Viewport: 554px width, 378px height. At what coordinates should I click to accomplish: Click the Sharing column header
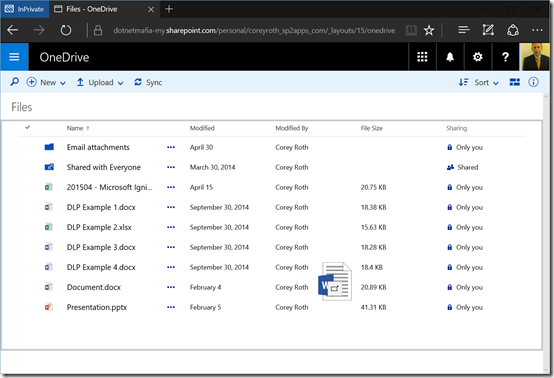tap(456, 128)
